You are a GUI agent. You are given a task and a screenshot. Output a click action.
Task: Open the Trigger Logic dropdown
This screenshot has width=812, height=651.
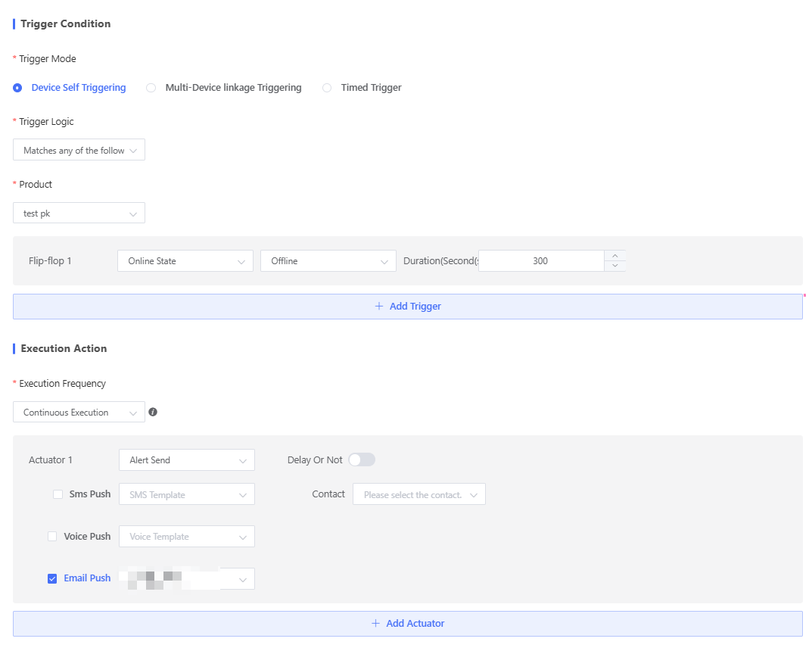79,151
